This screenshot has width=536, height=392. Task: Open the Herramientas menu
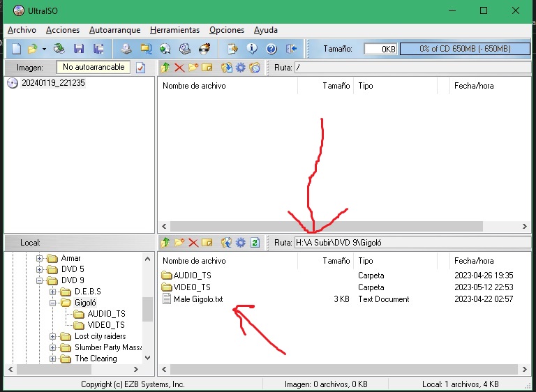174,30
